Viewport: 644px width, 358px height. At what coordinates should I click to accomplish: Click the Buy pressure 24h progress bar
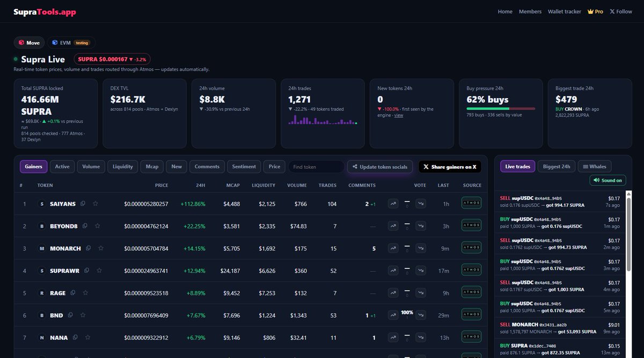pyautogui.click(x=501, y=109)
